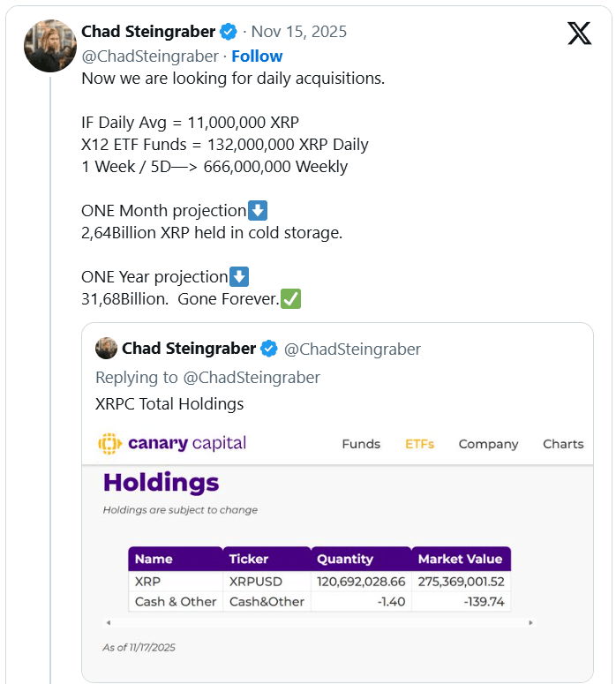The width and height of the screenshot is (616, 684).
Task: Click the table's right scroll arrow
Action: 531,622
